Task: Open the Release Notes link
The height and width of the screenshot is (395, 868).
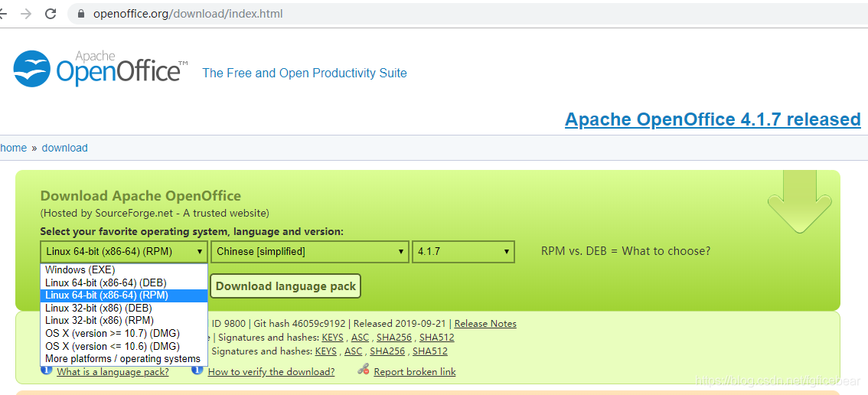Action: click(x=485, y=324)
